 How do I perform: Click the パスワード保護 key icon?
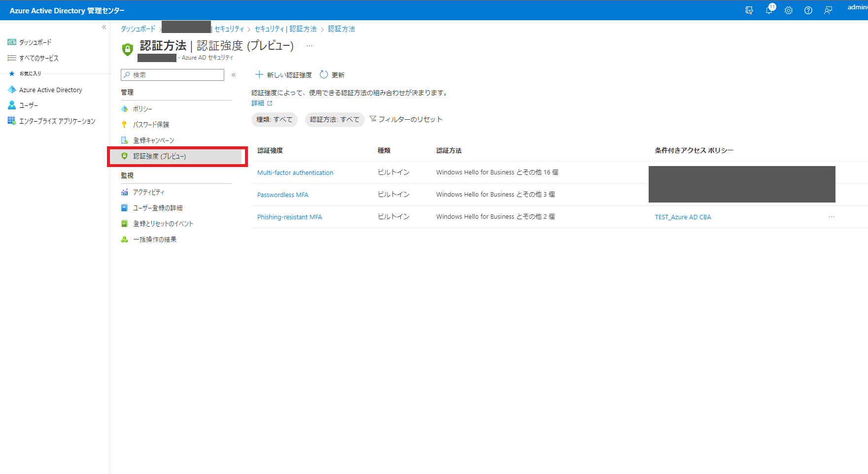pos(125,125)
